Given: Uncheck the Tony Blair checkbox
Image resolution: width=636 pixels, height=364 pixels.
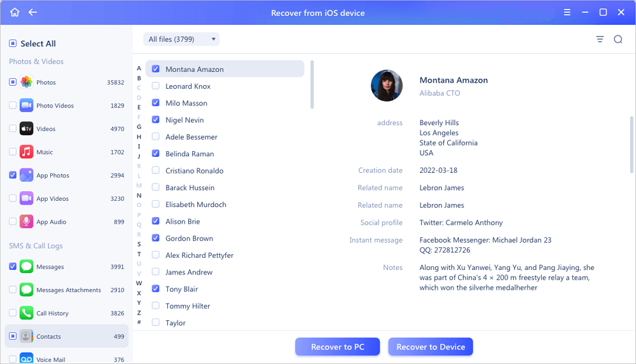Looking at the screenshot, I should (155, 288).
